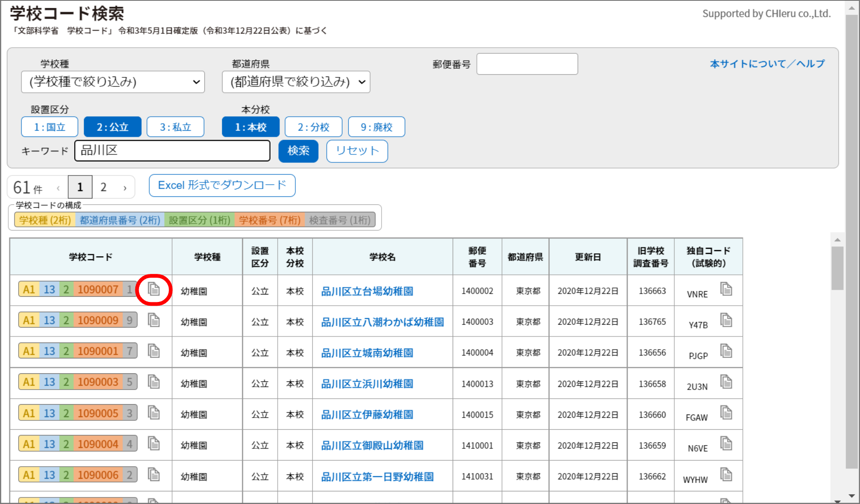Screen dimensions: 860x504
Task: Copy school code for 品川区立伊藤幼稚園
Action: tap(154, 413)
